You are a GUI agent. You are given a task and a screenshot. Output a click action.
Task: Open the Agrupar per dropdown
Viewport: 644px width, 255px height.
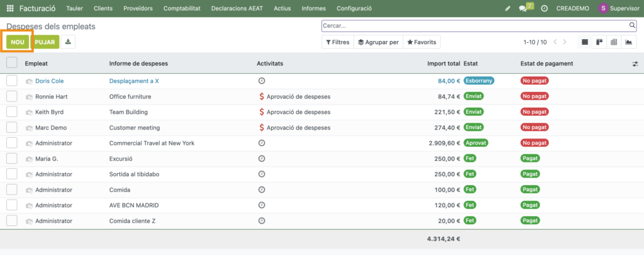[378, 42]
